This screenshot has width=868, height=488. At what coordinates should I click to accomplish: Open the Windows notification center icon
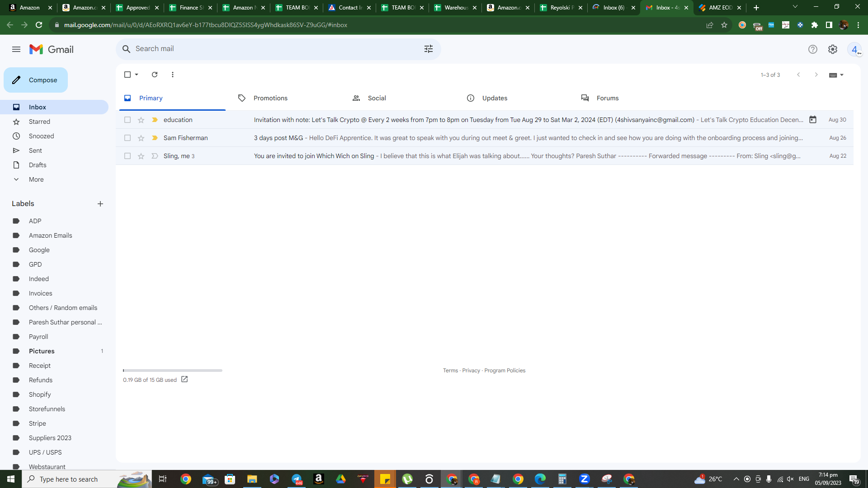854,479
